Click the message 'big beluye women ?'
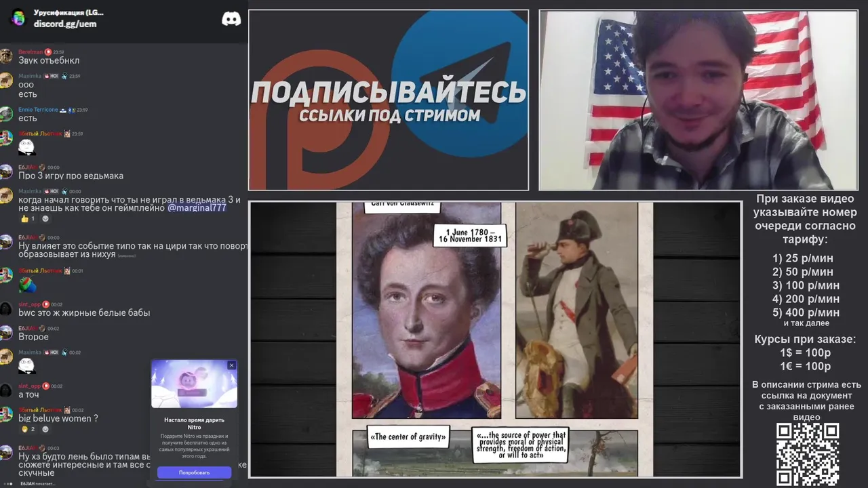Screen dimensions: 868x488 (x=58, y=418)
